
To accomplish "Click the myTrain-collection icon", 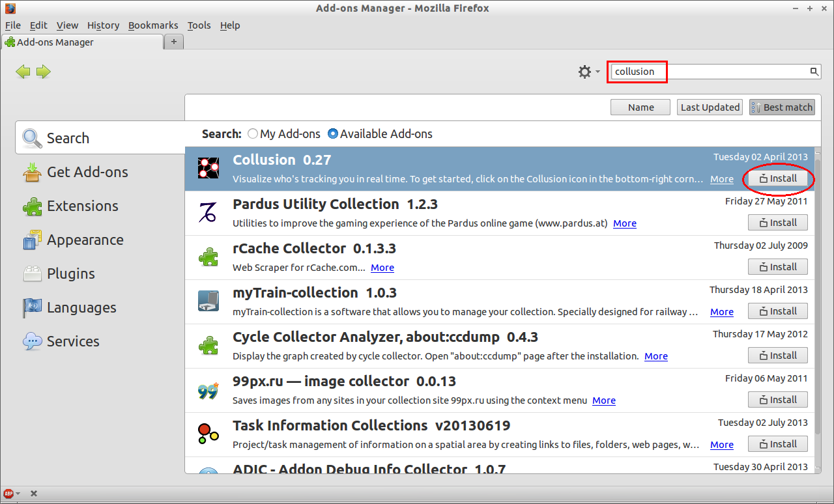I will coord(208,301).
